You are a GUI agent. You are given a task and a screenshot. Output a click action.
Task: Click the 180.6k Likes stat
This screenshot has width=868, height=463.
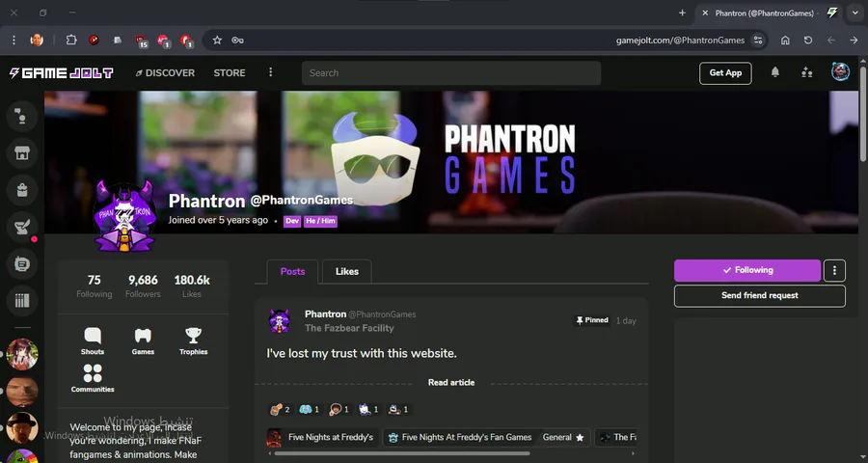tap(192, 286)
